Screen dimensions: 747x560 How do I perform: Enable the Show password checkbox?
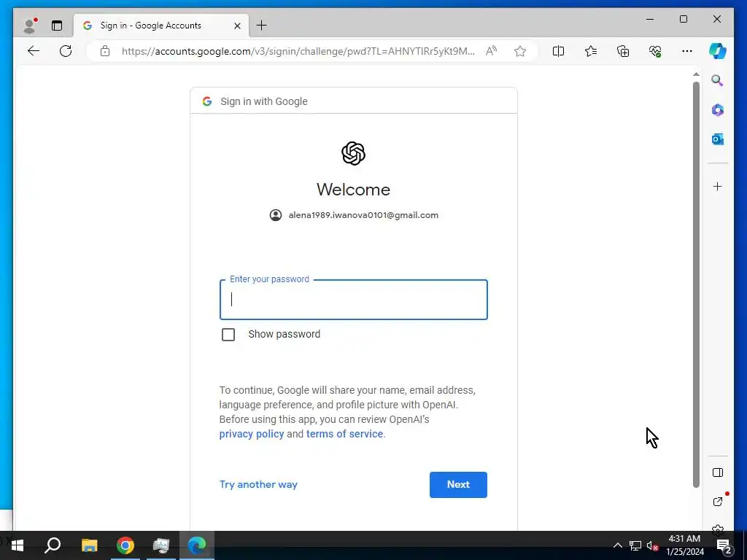pyautogui.click(x=228, y=334)
